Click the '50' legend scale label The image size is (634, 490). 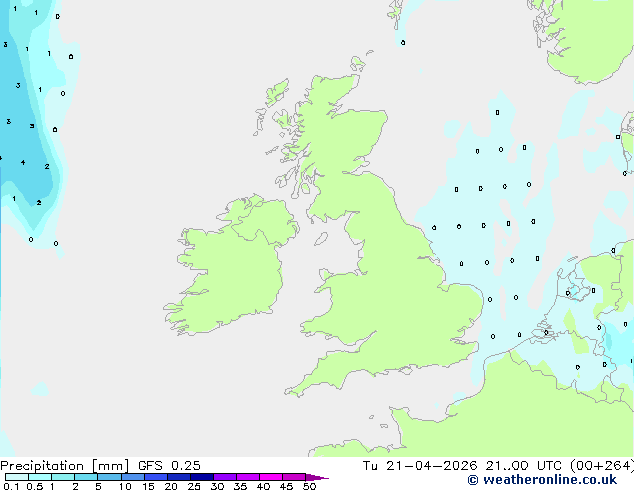tap(309, 486)
